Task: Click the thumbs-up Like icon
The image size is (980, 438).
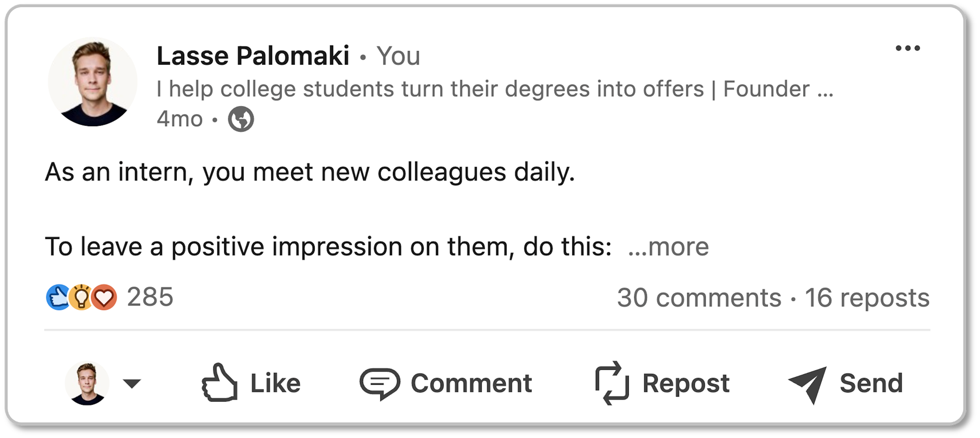Action: [x=220, y=383]
